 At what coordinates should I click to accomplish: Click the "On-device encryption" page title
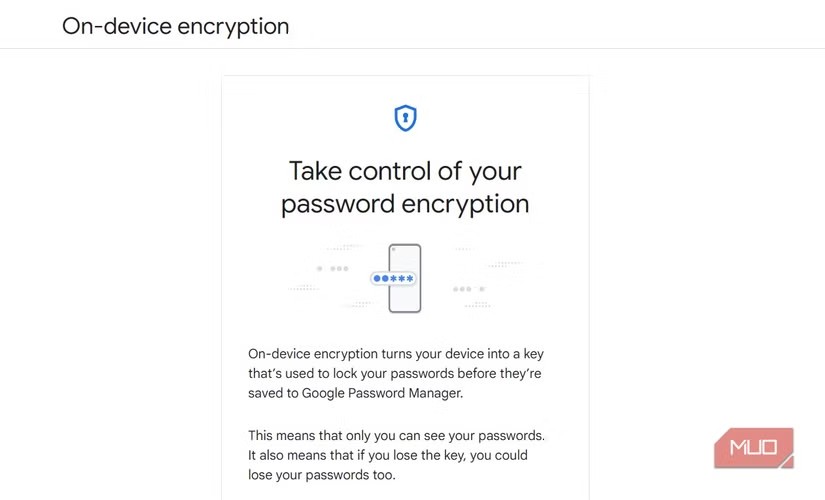tap(175, 26)
